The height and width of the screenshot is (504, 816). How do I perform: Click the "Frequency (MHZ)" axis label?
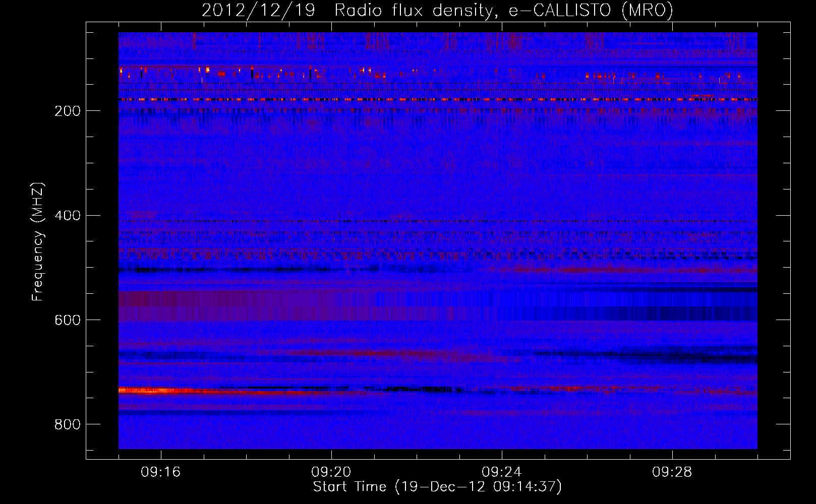click(37, 242)
